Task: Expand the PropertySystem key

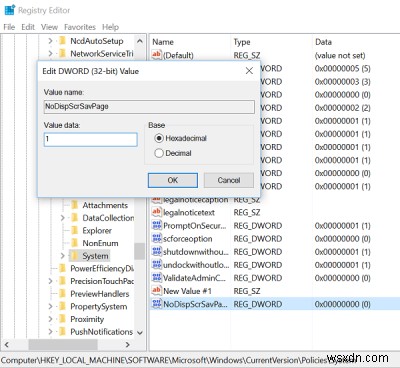Action: tap(50, 306)
